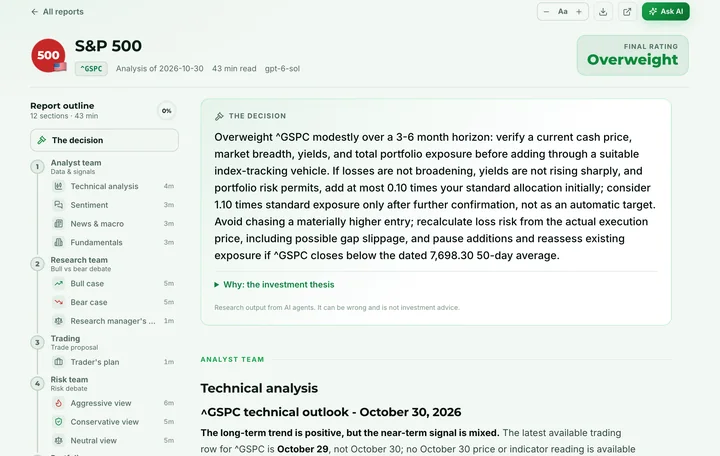Image resolution: width=720 pixels, height=456 pixels.
Task: Click the red S&P 500 logo
Action: click(x=48, y=56)
